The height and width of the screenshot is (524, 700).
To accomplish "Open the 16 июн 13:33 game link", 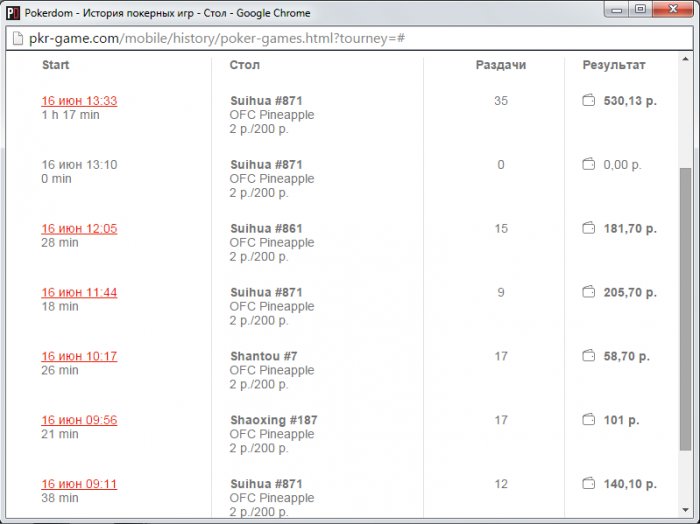I will pyautogui.click(x=79, y=101).
